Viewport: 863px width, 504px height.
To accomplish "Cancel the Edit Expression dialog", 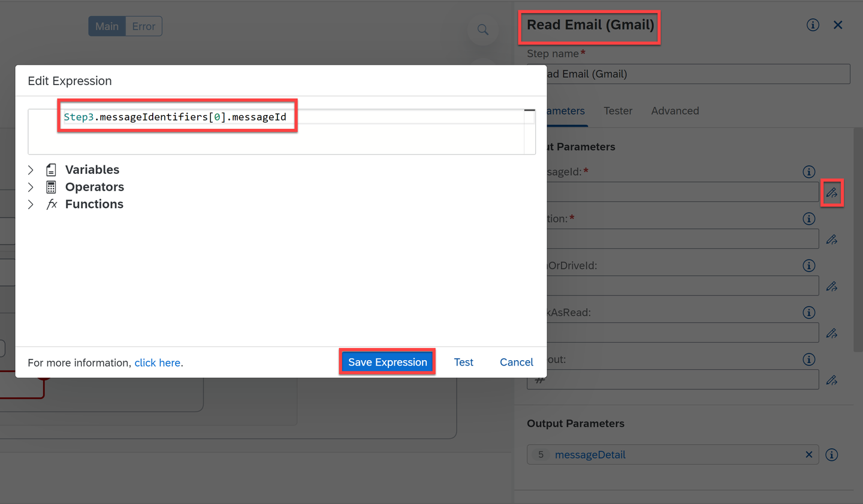I will [x=516, y=362].
